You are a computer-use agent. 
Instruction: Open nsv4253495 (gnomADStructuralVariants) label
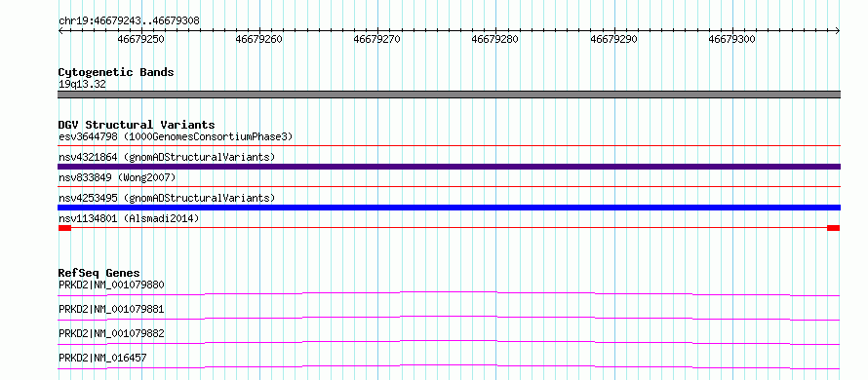(167, 198)
